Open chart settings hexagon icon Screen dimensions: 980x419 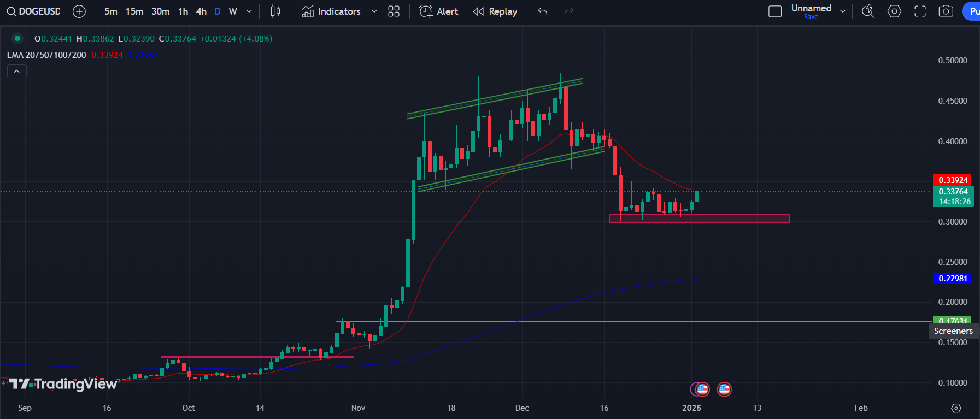894,11
